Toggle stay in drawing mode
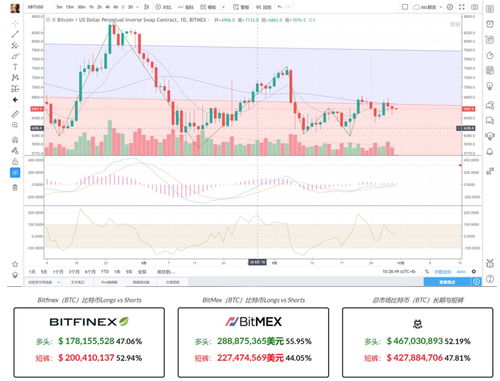Screen dimensions: 500x381 pos(15,151)
